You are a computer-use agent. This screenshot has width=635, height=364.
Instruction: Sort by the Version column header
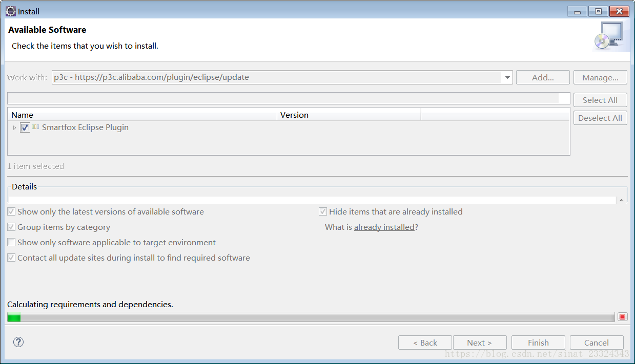click(349, 115)
